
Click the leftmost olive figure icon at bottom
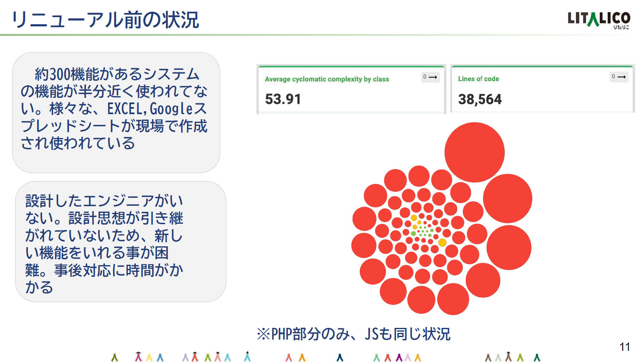(x=114, y=358)
